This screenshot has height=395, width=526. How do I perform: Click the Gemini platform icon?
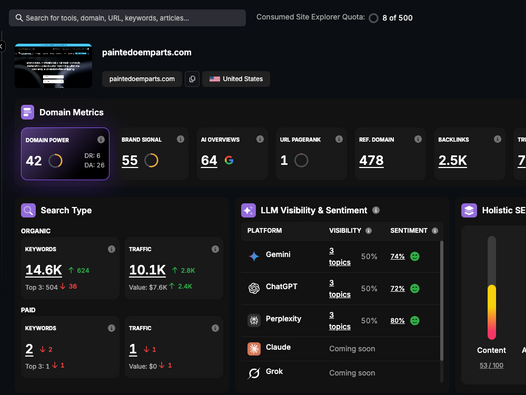[254, 256]
